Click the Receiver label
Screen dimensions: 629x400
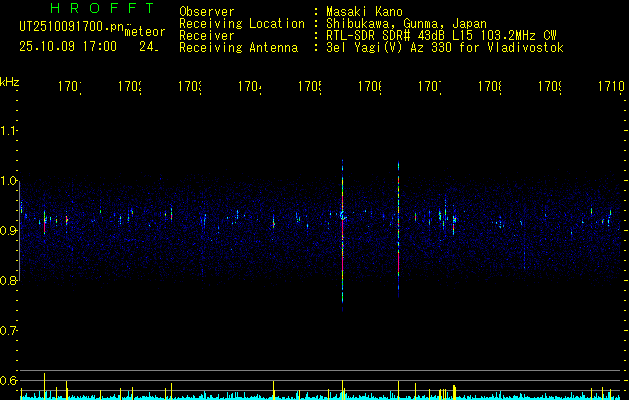207,36
